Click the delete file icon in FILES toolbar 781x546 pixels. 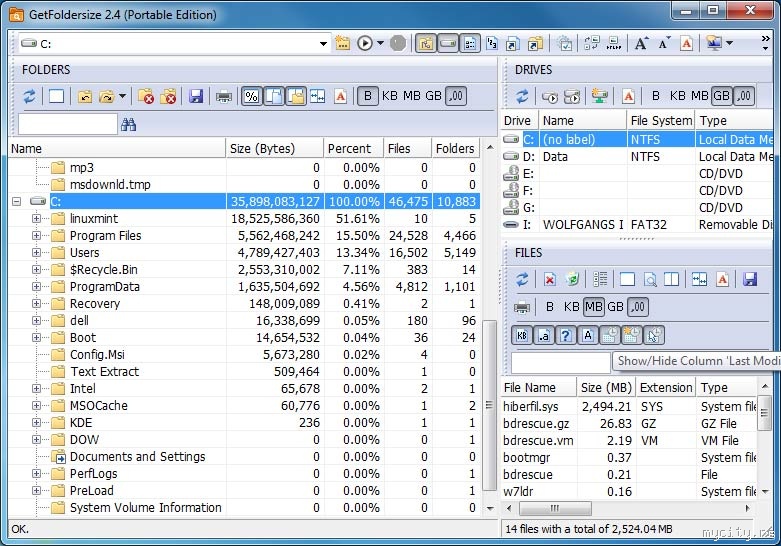coord(550,279)
